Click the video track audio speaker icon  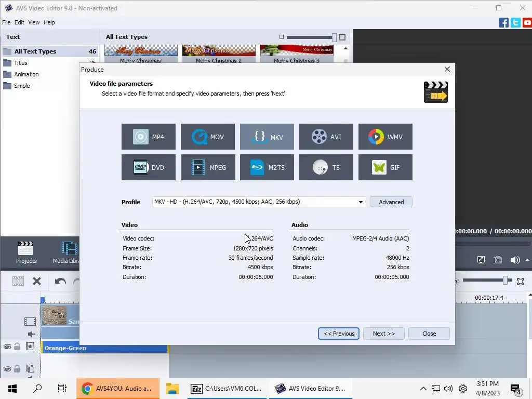[x=31, y=334]
